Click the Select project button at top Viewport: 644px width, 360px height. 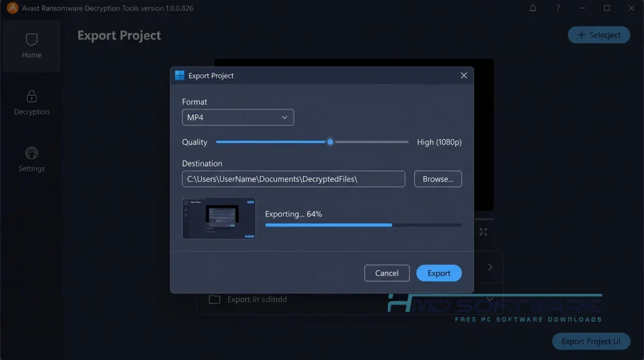point(599,35)
